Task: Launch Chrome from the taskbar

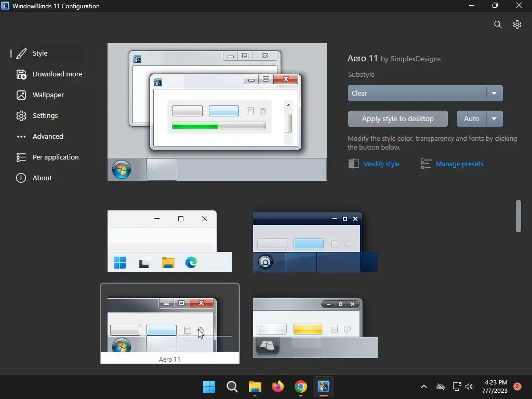Action: (x=301, y=387)
